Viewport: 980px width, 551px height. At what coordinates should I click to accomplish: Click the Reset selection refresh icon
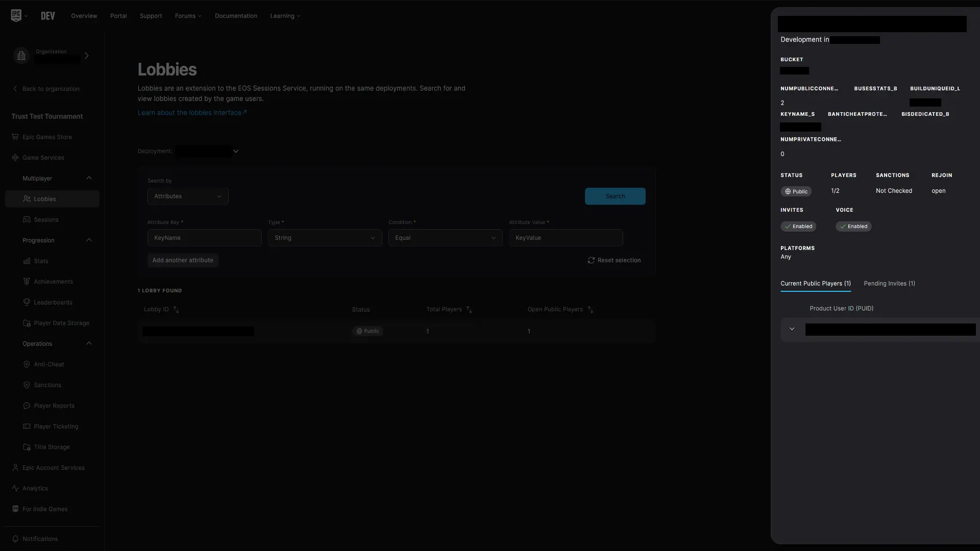click(x=591, y=260)
